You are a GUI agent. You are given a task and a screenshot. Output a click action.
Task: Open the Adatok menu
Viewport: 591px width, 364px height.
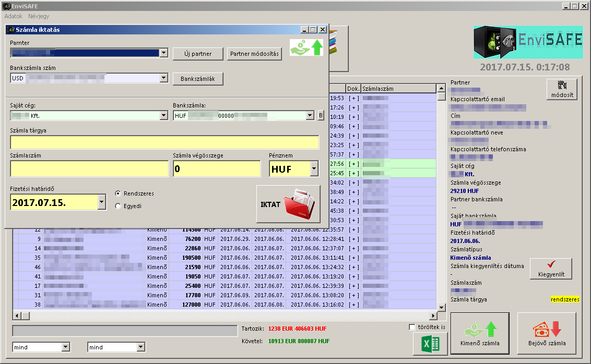(x=14, y=16)
